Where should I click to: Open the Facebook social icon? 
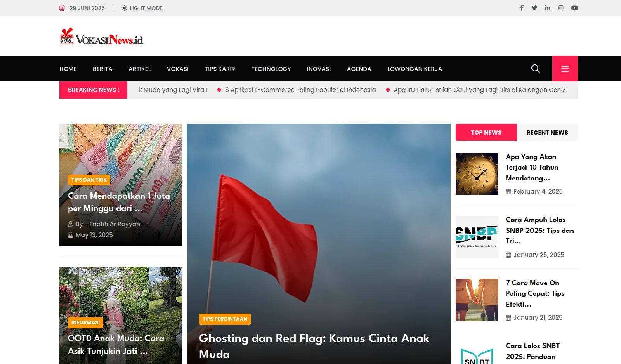[x=522, y=8]
